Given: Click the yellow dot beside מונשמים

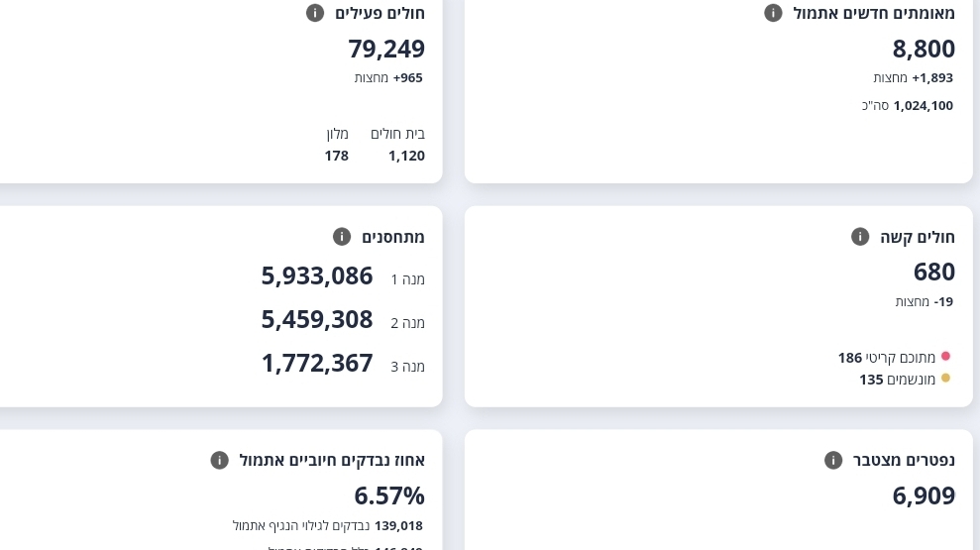Looking at the screenshot, I should (945, 378).
